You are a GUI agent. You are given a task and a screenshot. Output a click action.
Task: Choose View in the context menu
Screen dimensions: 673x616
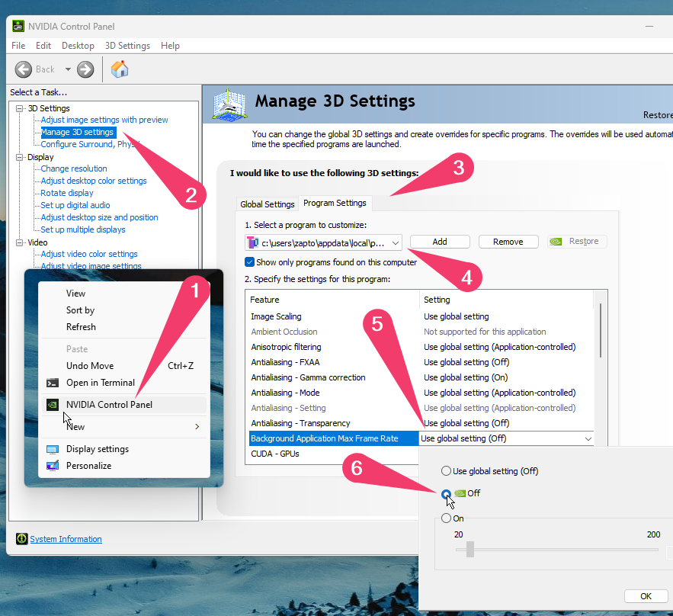point(124,294)
